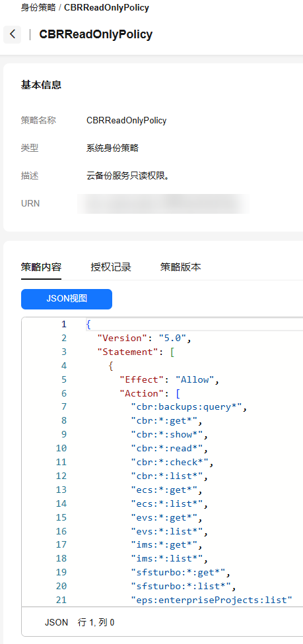The width and height of the screenshot is (303, 644).
Task: Switch to the 策略内容 tab
Action: click(41, 267)
